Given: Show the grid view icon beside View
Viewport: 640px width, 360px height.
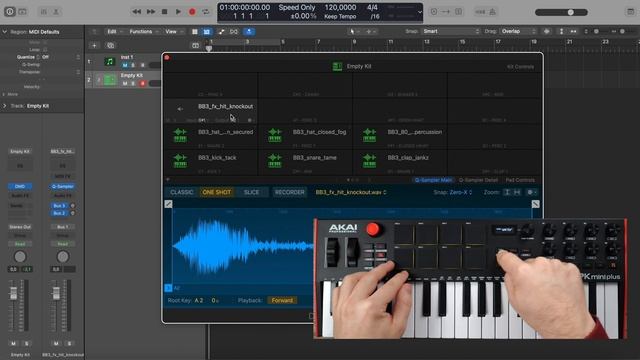Looking at the screenshot, I should [195, 31].
